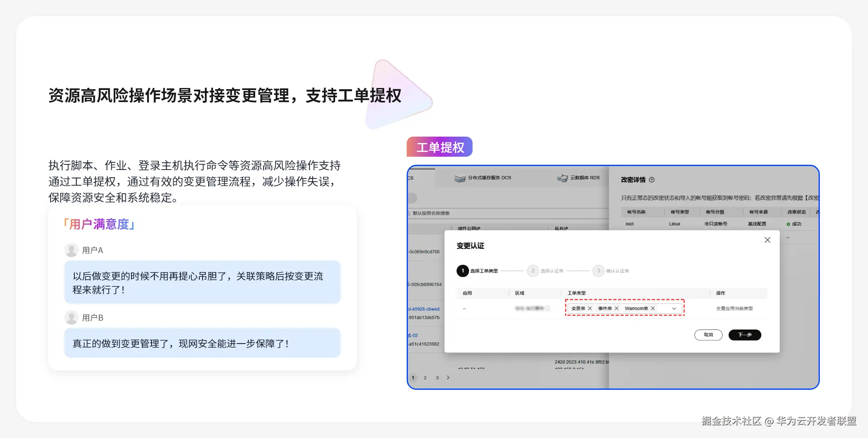Screen dimensions: 868x438
Task: Click the next page chevron
Action: pyautogui.click(x=448, y=378)
